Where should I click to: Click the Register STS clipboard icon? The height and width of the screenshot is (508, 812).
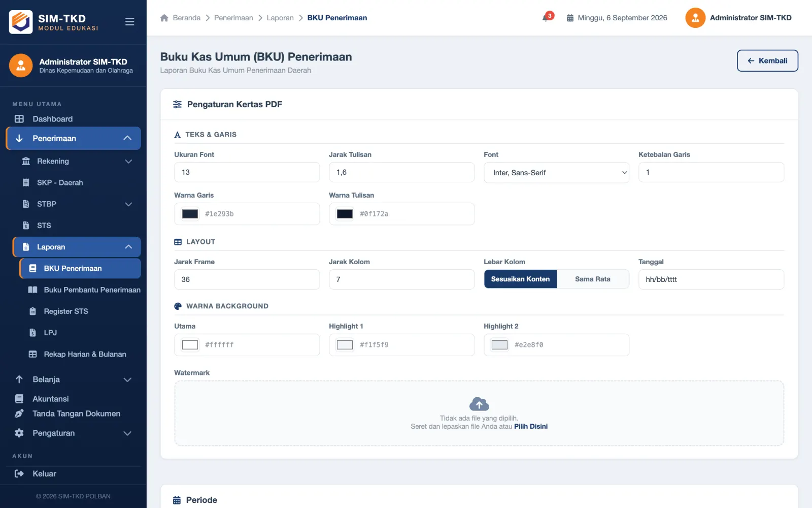coord(32,311)
